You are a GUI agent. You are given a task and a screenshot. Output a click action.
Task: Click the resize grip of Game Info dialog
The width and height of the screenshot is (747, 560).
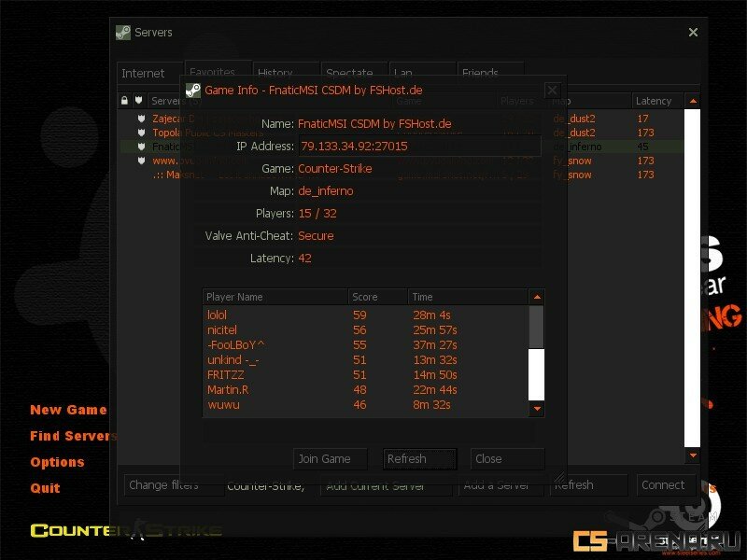(x=560, y=471)
